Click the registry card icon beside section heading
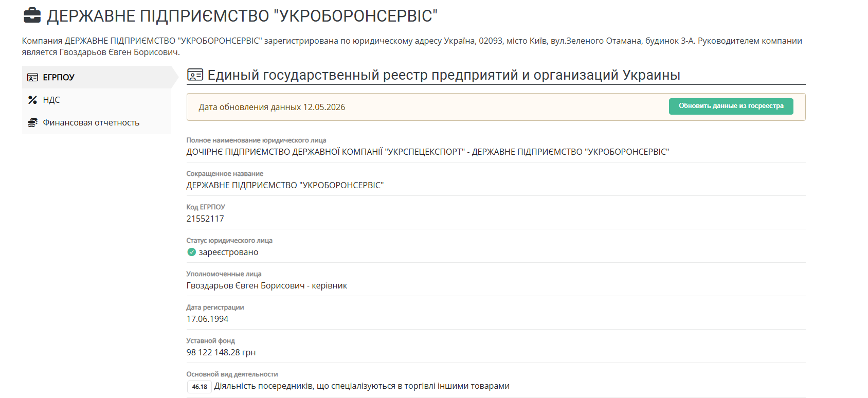Screen dimensions: 868x398 (195, 75)
